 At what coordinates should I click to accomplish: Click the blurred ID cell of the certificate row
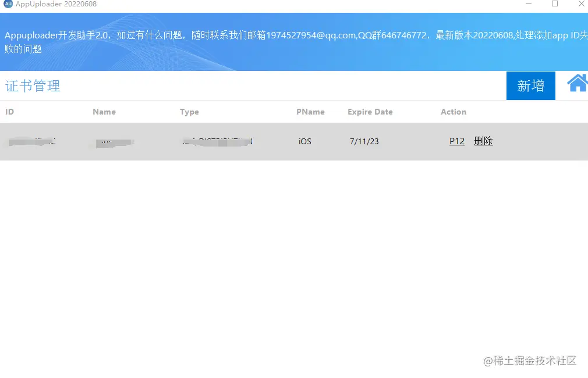click(x=32, y=142)
